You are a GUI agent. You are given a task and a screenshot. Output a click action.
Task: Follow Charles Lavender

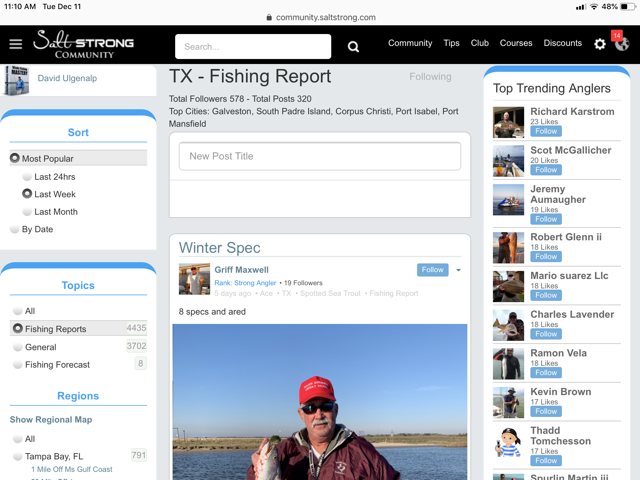click(546, 334)
